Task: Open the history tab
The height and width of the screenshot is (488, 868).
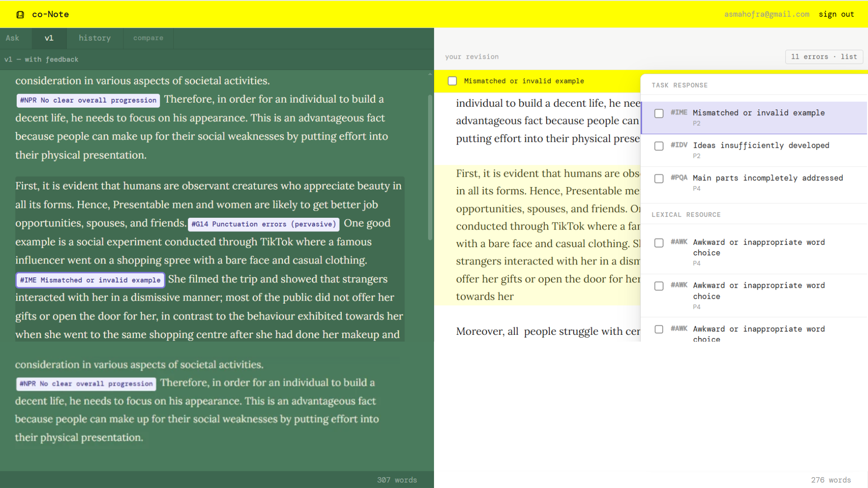Action: [x=95, y=38]
